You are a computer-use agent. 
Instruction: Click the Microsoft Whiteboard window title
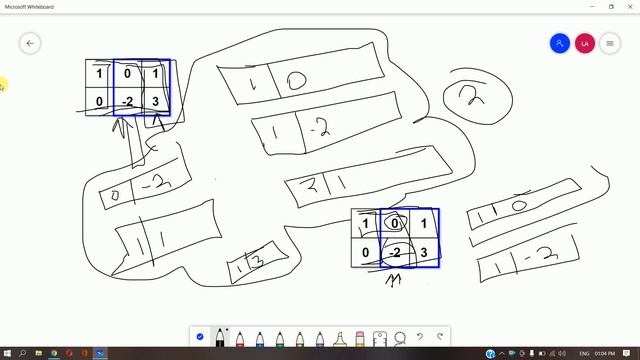[x=29, y=7]
